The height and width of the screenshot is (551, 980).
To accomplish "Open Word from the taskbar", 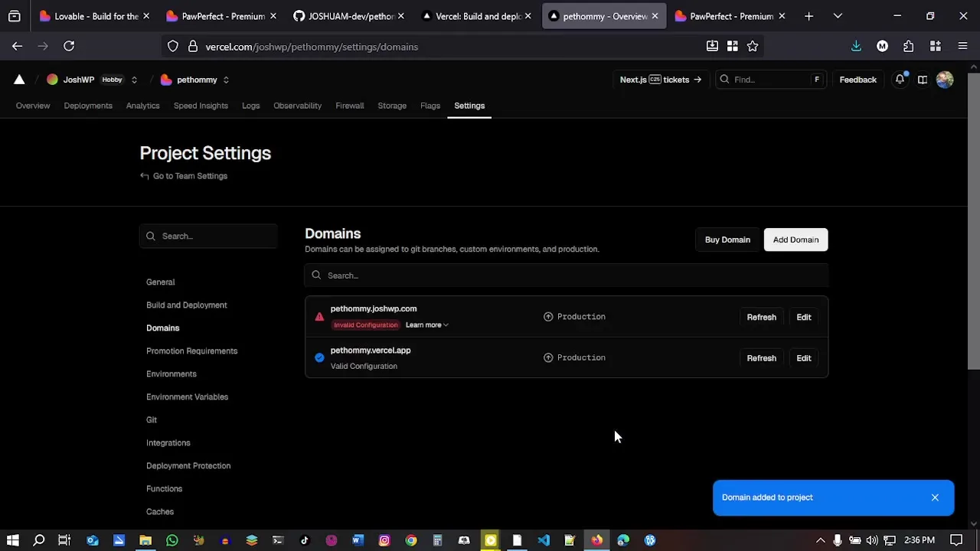I will 358,540.
